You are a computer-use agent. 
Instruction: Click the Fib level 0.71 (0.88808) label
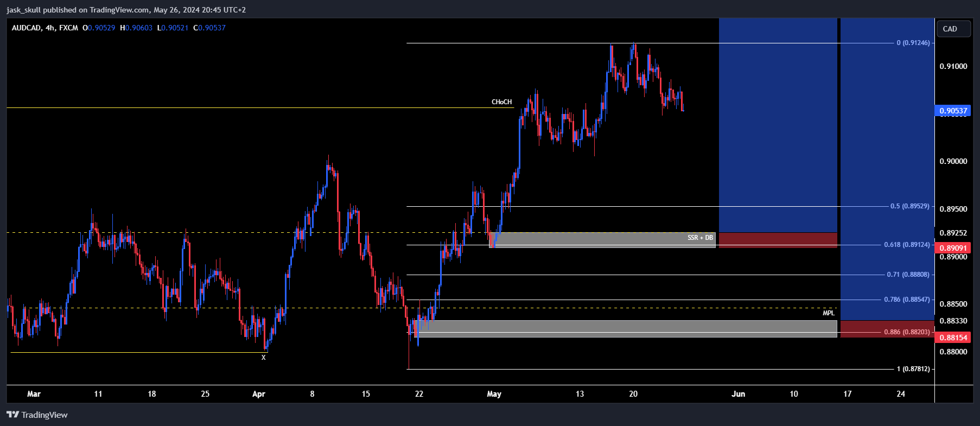pyautogui.click(x=908, y=275)
